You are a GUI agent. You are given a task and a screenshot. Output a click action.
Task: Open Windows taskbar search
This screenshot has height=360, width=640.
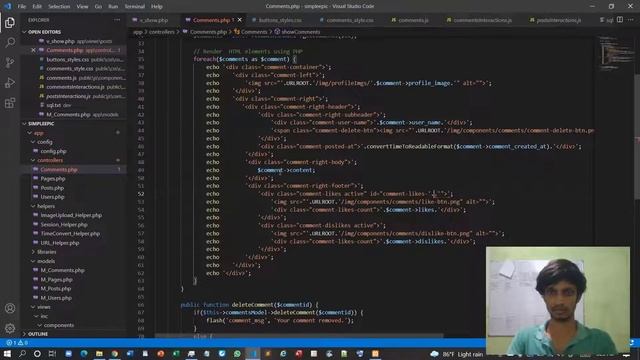click(x=22, y=354)
